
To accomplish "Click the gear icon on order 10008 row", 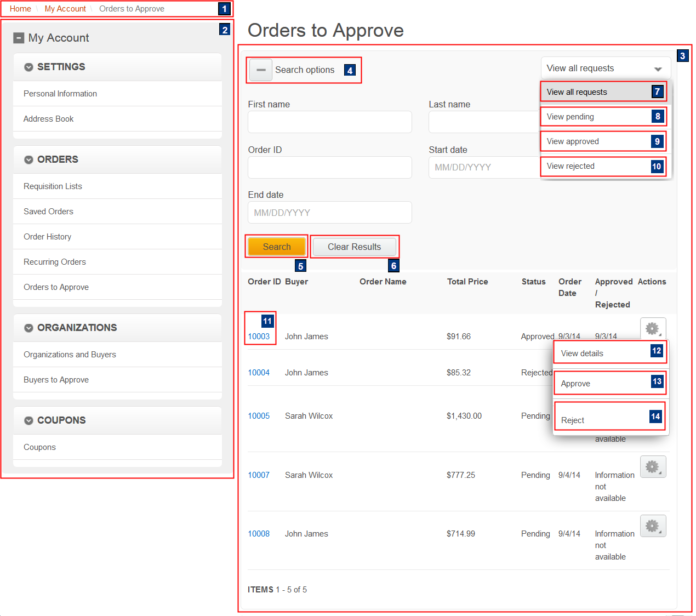I will [x=653, y=526].
